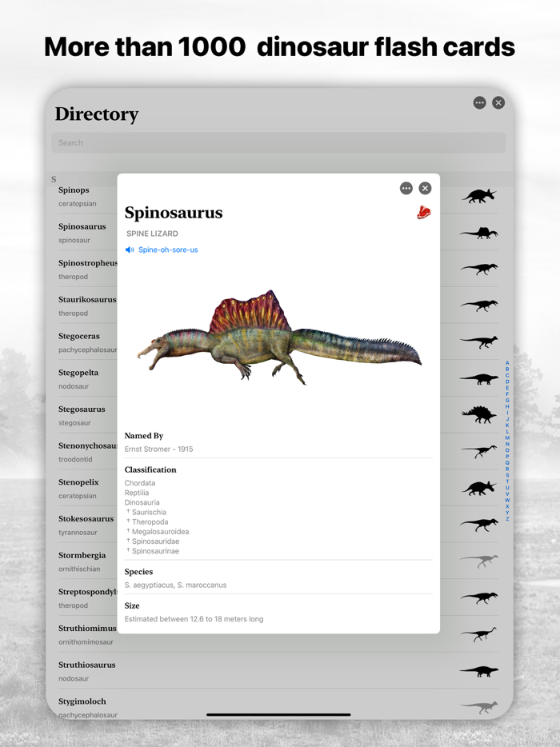Select Stormbergia gray silhouette icon

[479, 561]
